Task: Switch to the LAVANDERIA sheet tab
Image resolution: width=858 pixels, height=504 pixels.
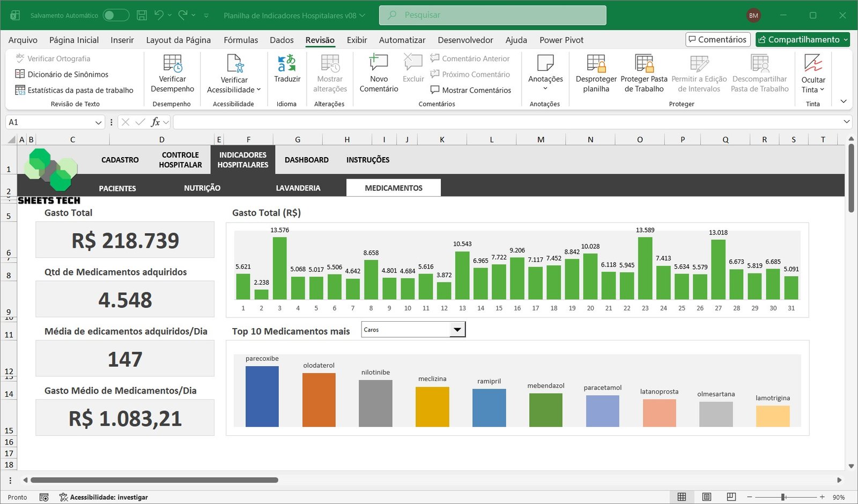Action: tap(298, 188)
